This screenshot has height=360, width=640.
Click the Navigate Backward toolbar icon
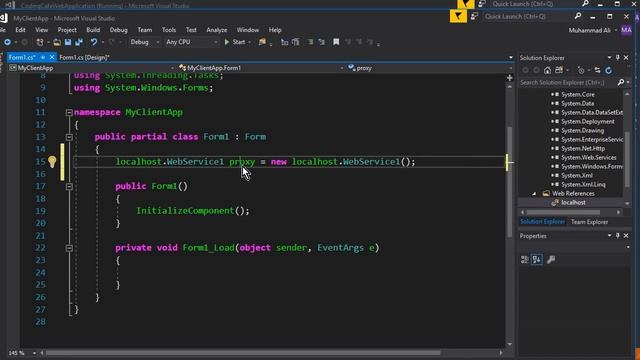7,42
